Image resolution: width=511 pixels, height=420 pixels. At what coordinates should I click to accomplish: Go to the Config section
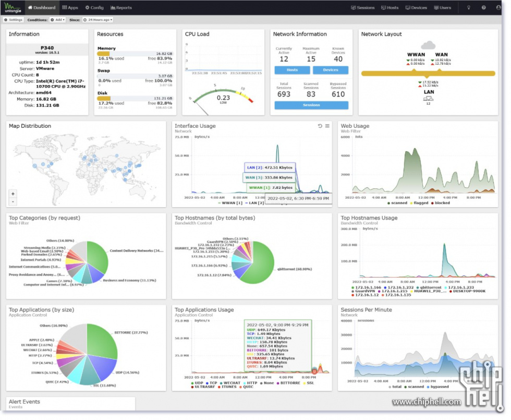tap(94, 7)
